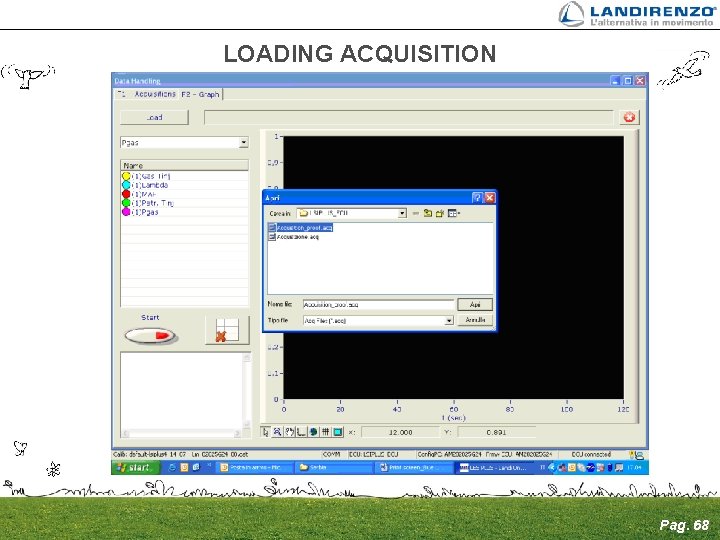Select the highlighted Acquisition .acq file
720x540 pixels.
click(300, 228)
